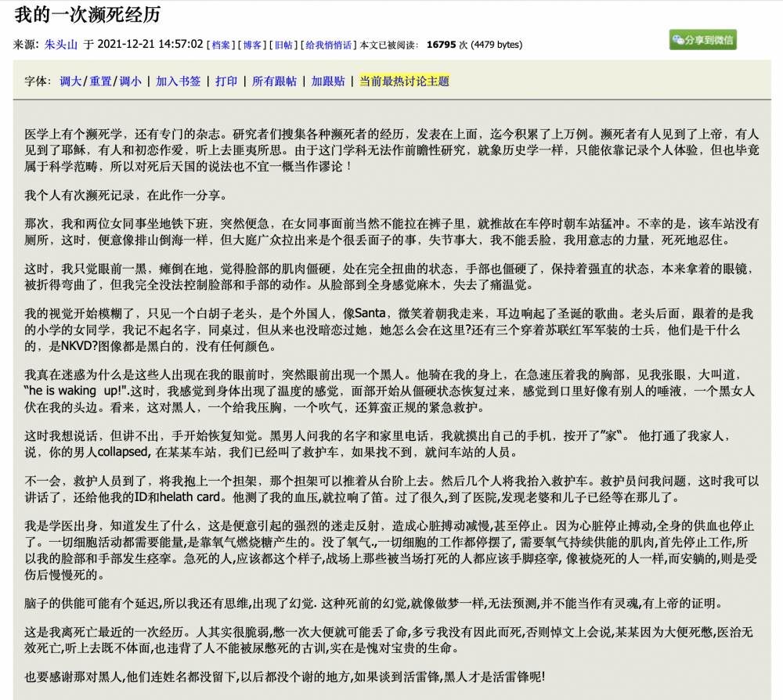Click the final paragraph starting 也要感谢那对黑人

(x=285, y=677)
